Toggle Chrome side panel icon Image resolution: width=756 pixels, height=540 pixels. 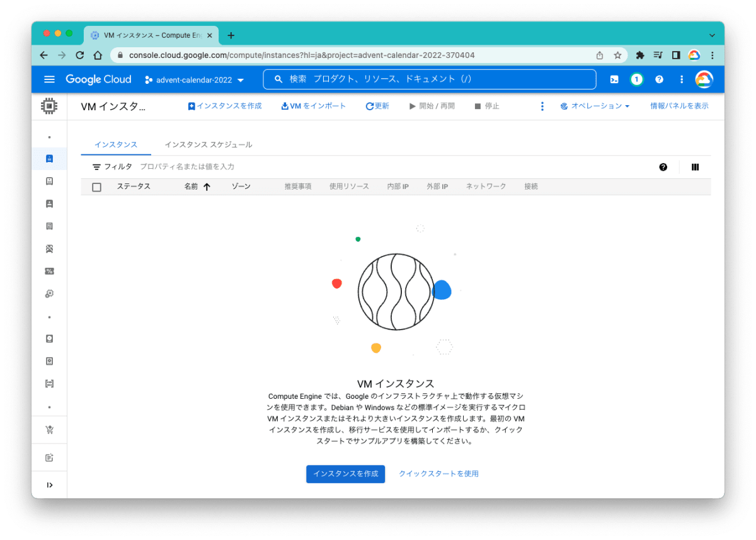tap(676, 55)
